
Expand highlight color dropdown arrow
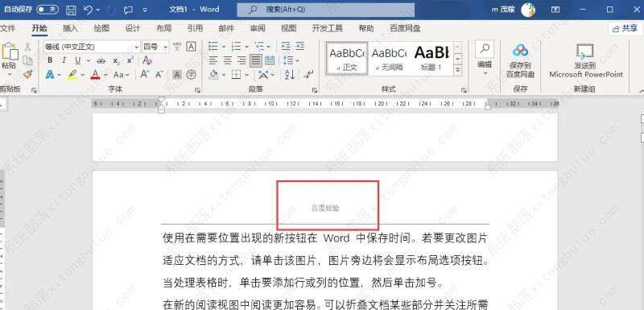(x=83, y=75)
